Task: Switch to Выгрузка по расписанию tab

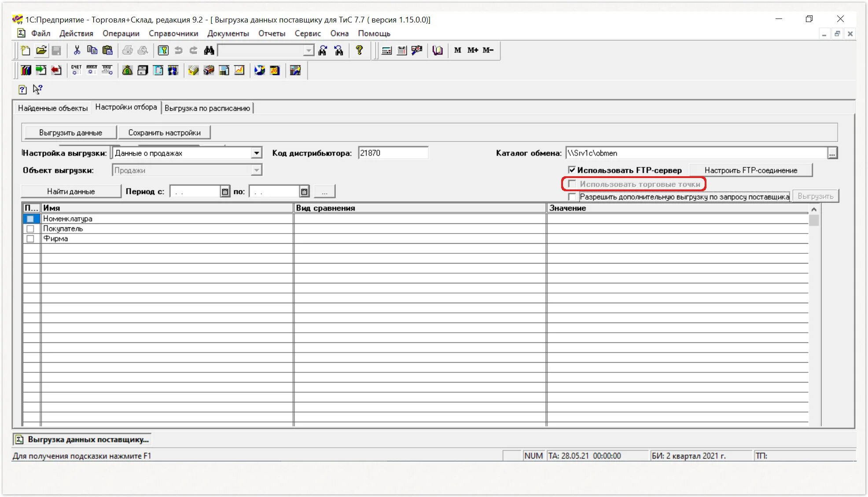Action: tap(207, 108)
